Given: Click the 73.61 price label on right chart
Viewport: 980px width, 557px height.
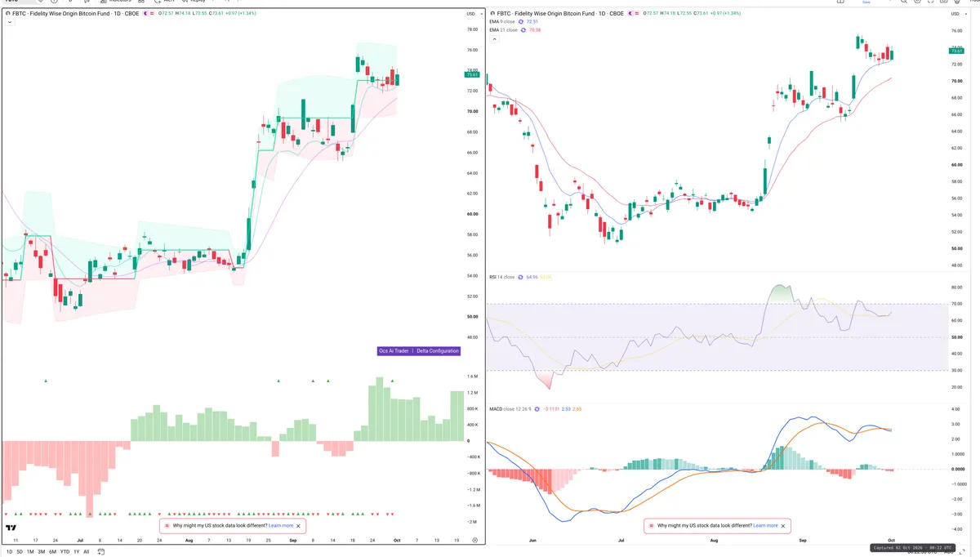Looking at the screenshot, I should (x=957, y=51).
